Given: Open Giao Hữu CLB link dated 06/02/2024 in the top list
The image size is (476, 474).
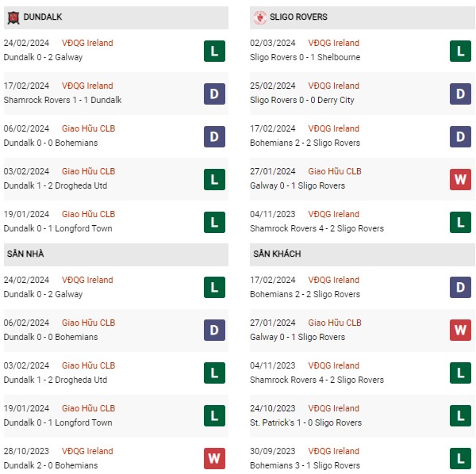Looking at the screenshot, I should (x=88, y=128).
